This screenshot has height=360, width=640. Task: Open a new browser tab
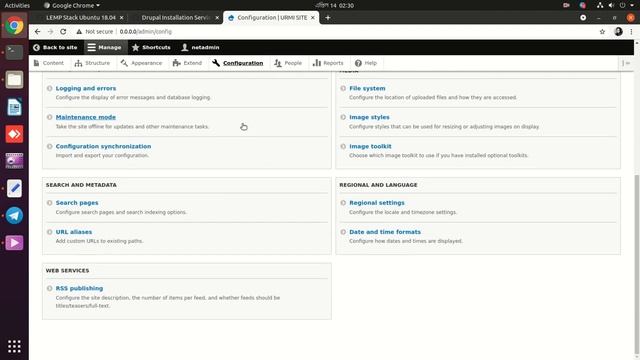328,18
